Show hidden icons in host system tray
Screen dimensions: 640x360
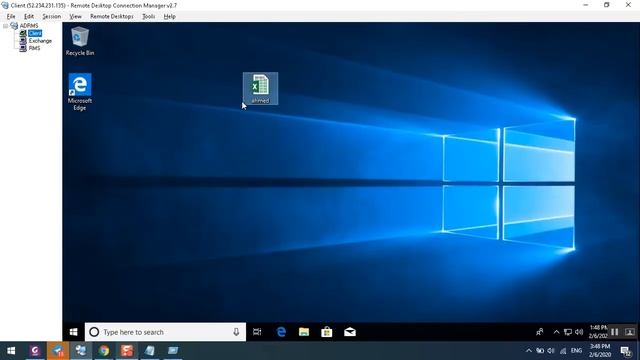pos(529,351)
